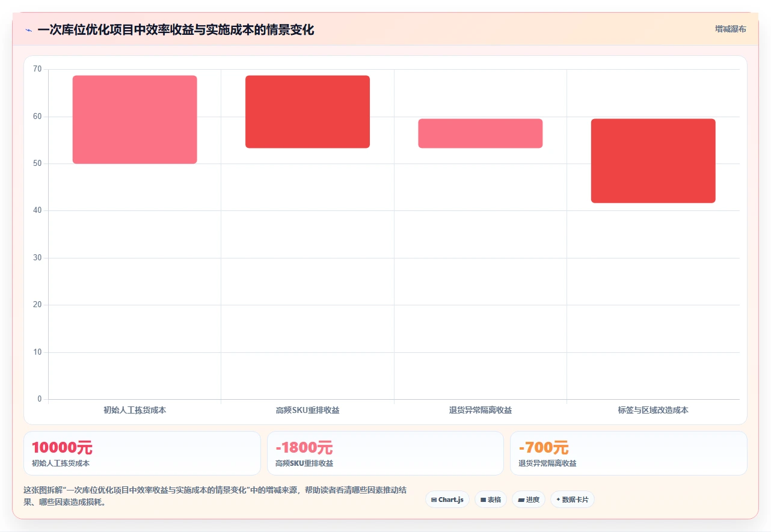Image resolution: width=771 pixels, height=532 pixels.
Task: Open the -1800元 data card
Action: click(385, 453)
